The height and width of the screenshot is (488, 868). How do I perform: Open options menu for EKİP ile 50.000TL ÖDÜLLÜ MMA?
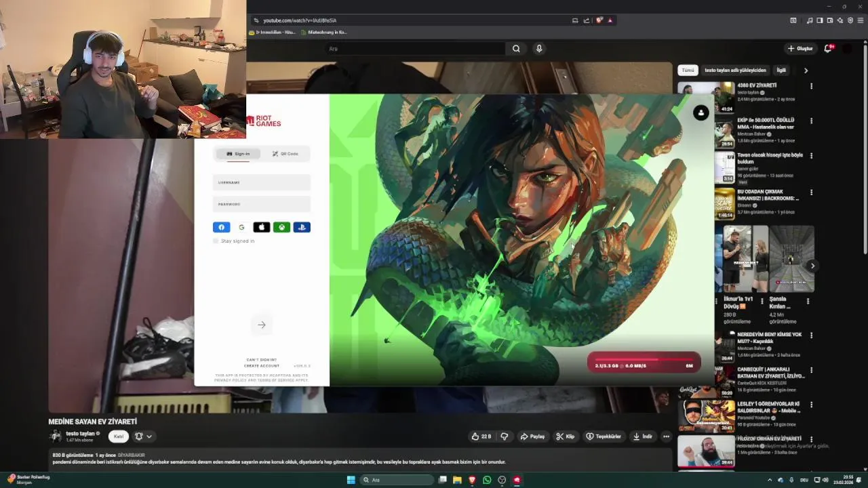811,121
